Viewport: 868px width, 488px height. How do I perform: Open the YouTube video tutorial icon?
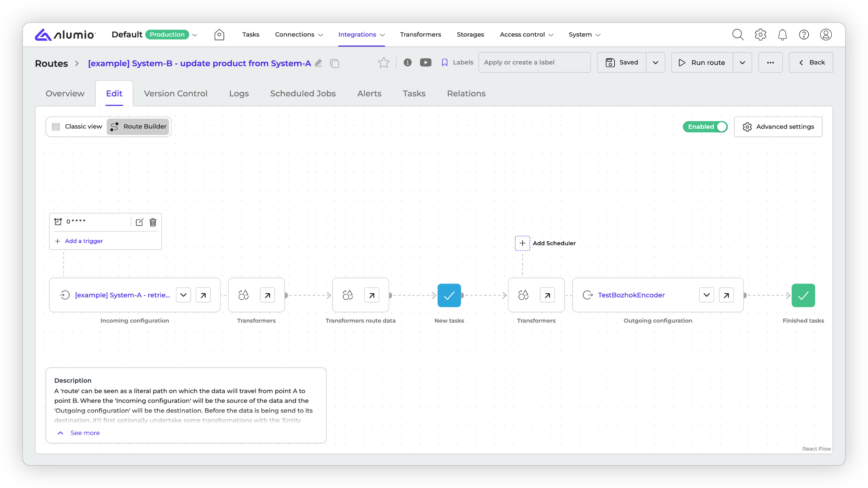click(x=426, y=62)
